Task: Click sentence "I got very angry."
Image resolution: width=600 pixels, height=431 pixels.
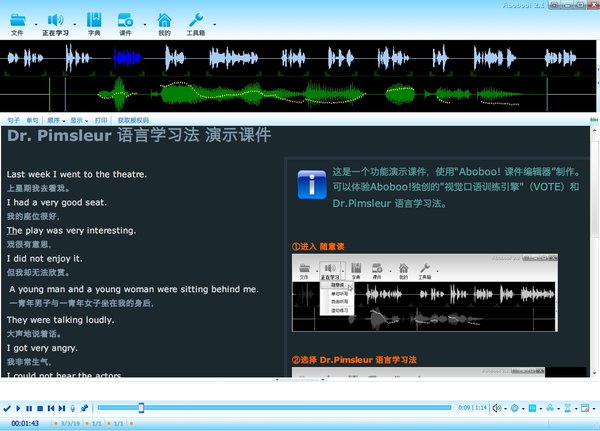Action: 42,348
